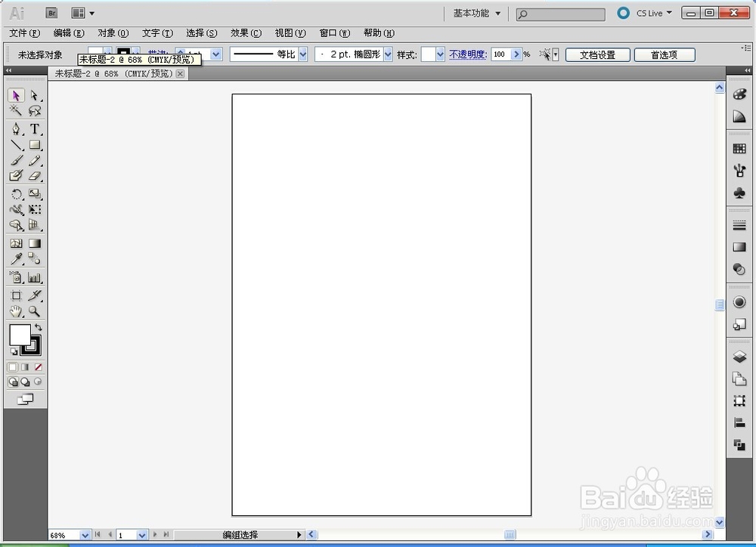Select the Paintbrush tool
Screen dimensions: 756x547
point(16,160)
